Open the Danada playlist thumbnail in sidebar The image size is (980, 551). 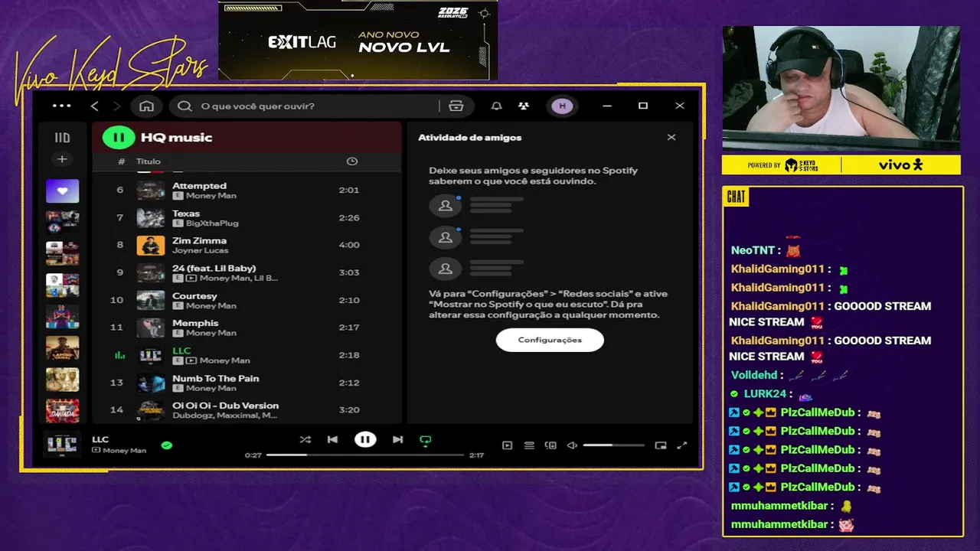[x=62, y=411]
